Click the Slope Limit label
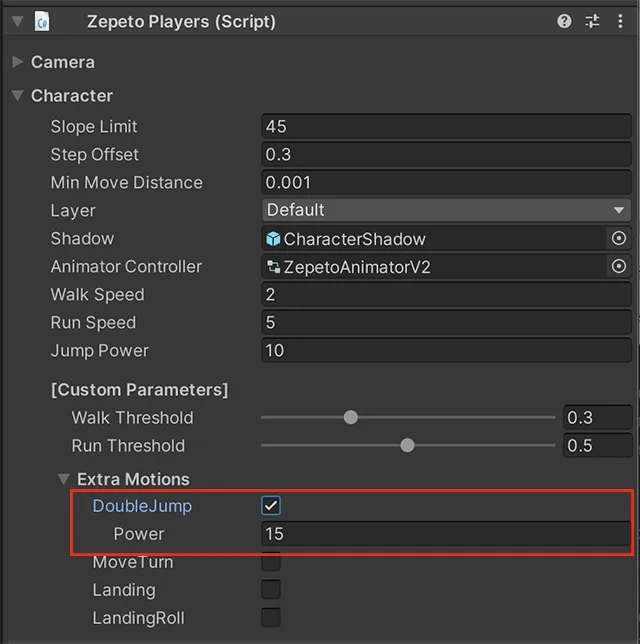Viewport: 640px width, 644px height. (x=94, y=126)
